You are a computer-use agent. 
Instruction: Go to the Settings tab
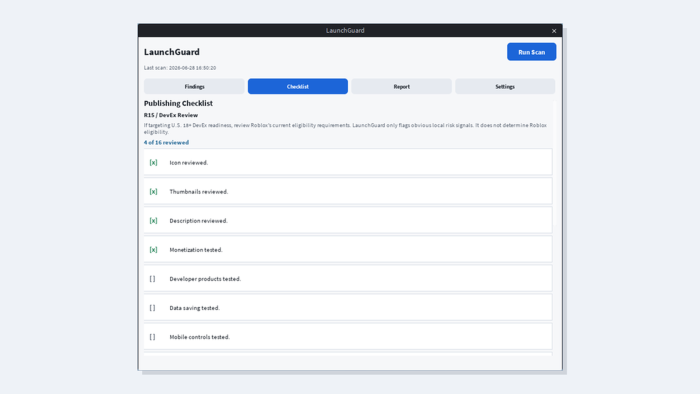point(505,87)
